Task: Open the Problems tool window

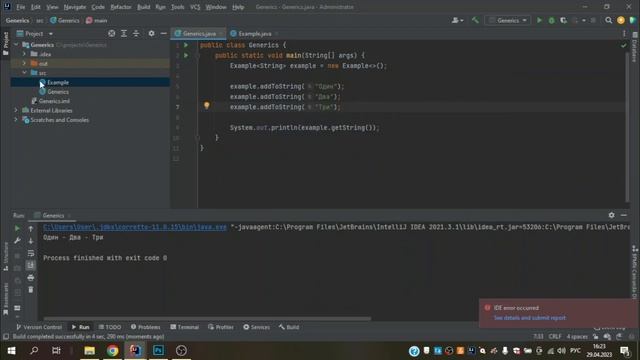Action: (x=145, y=327)
